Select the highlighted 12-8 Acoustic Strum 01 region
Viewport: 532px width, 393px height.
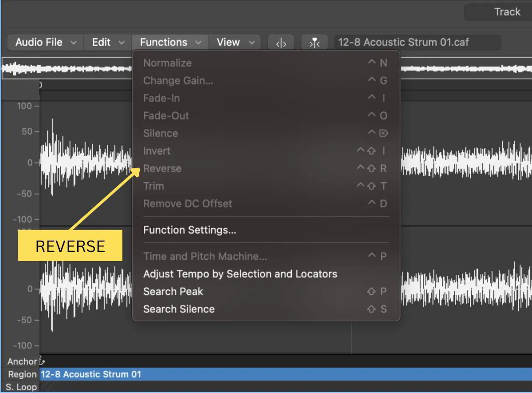[x=183, y=374]
